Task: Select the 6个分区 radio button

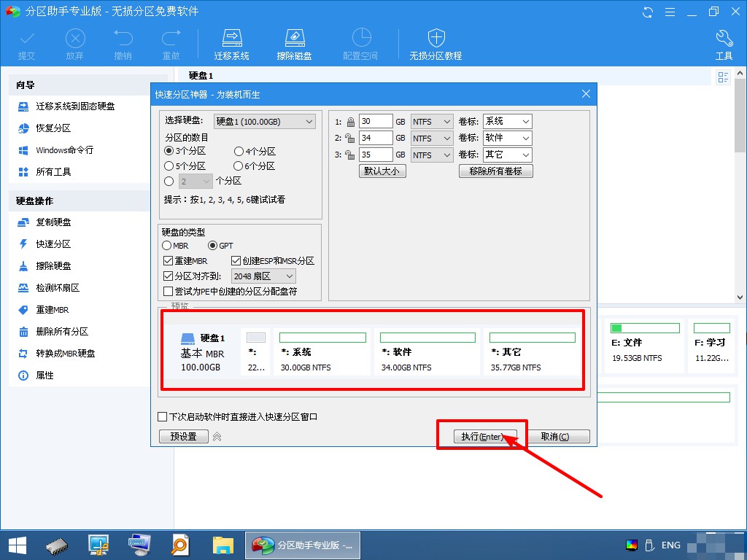Action: (x=239, y=166)
